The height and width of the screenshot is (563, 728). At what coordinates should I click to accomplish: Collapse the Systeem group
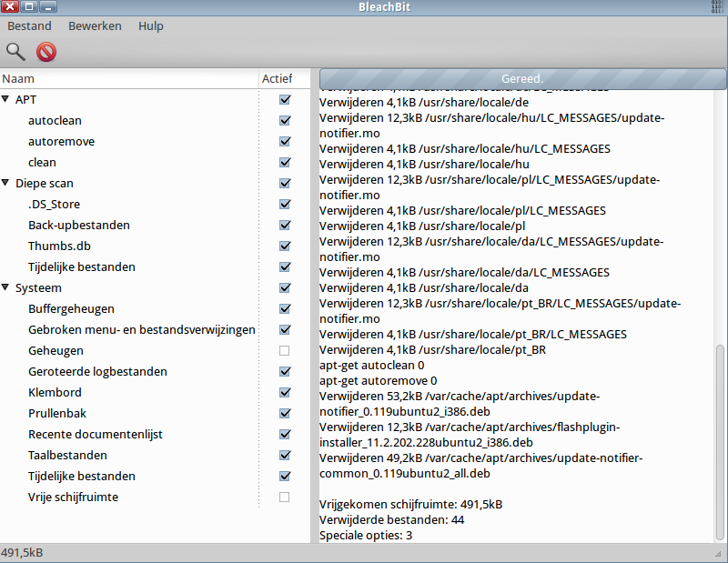point(5,287)
